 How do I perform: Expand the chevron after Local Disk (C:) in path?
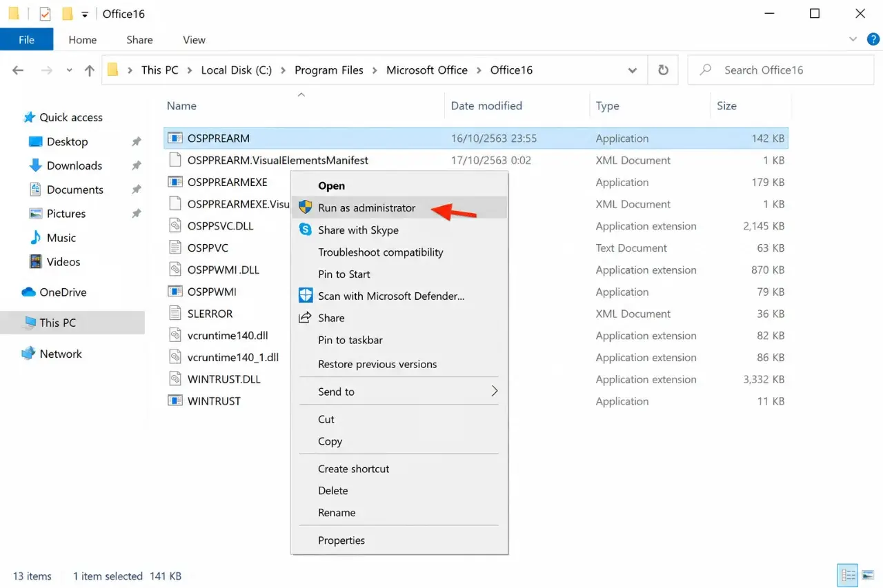283,70
